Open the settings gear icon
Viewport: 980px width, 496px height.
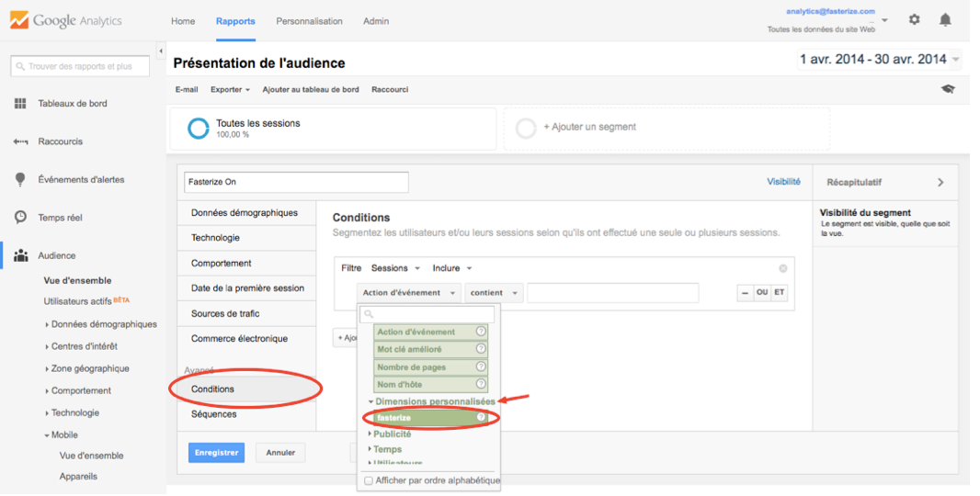pyautogui.click(x=914, y=19)
